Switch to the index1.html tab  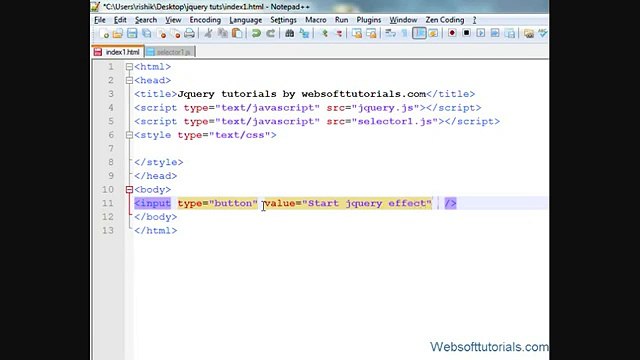[x=118, y=52]
